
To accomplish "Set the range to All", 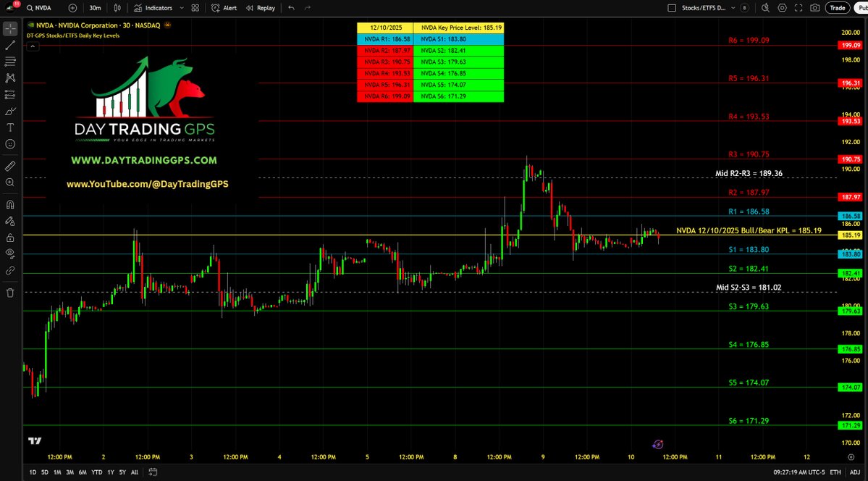I will (135, 472).
